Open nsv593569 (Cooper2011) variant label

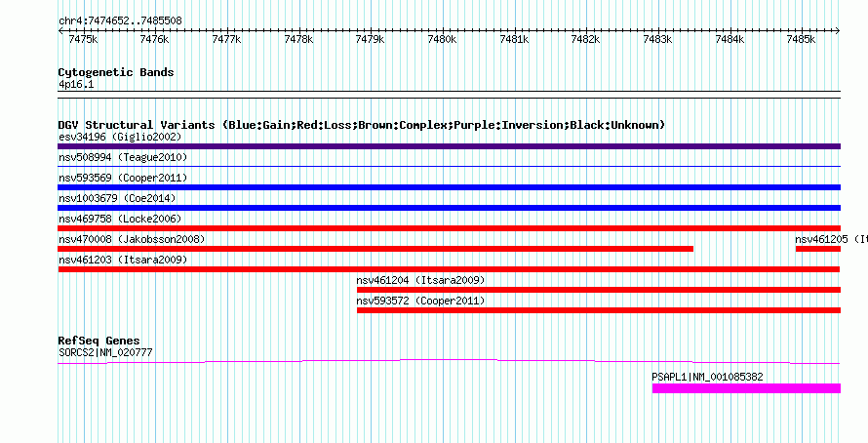click(123, 178)
